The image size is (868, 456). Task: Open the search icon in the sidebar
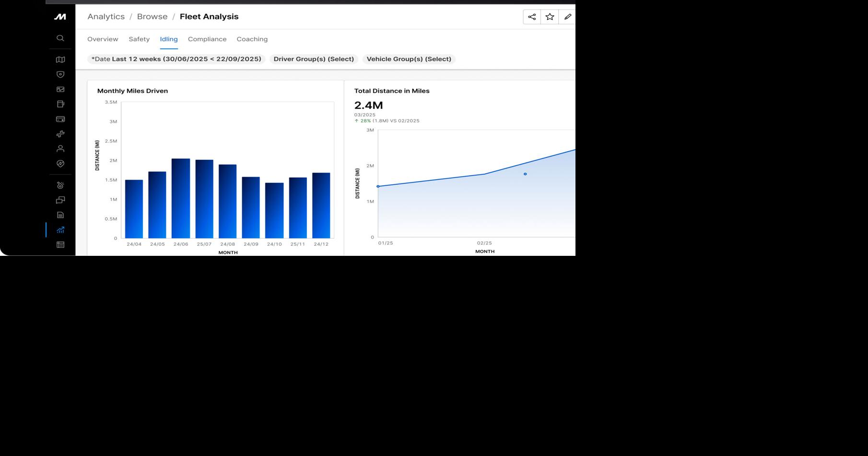pos(60,37)
